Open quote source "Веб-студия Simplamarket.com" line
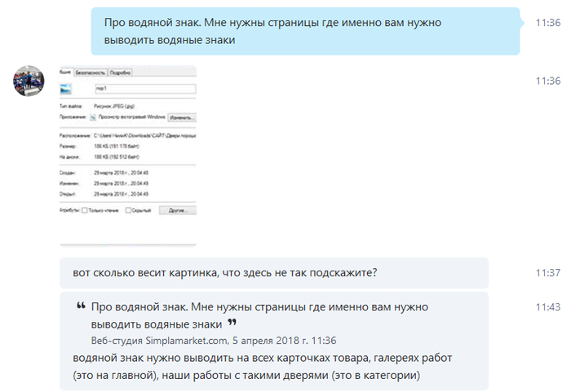The image size is (571, 392). click(x=214, y=341)
